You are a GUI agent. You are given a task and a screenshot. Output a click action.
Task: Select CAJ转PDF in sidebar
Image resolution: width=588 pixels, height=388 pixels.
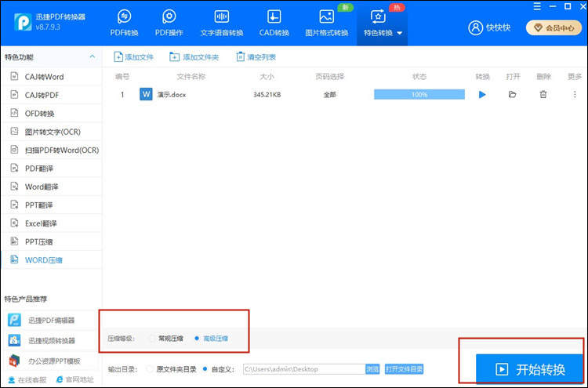tap(52, 95)
